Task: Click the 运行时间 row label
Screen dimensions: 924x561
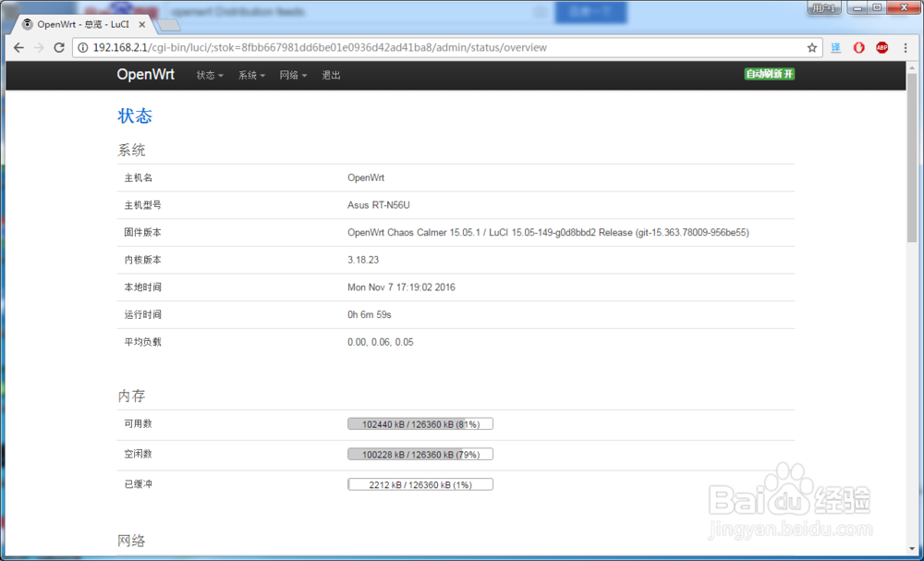Action: pyautogui.click(x=142, y=314)
